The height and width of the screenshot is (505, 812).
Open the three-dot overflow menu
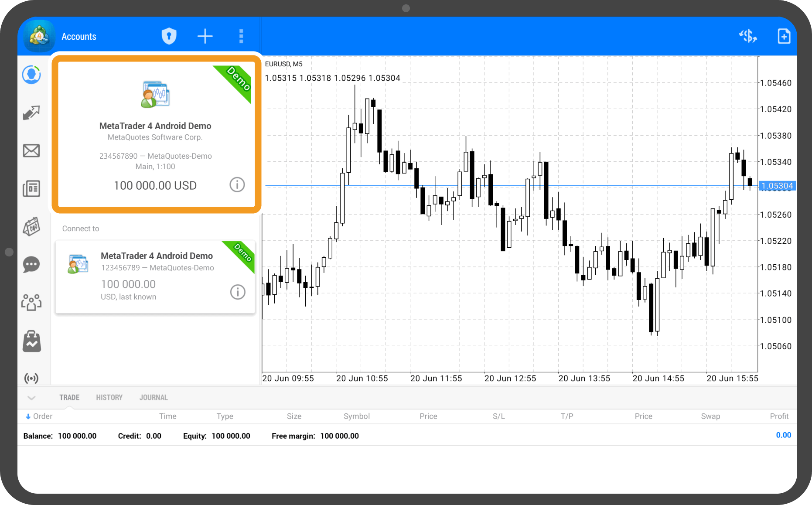click(x=241, y=36)
